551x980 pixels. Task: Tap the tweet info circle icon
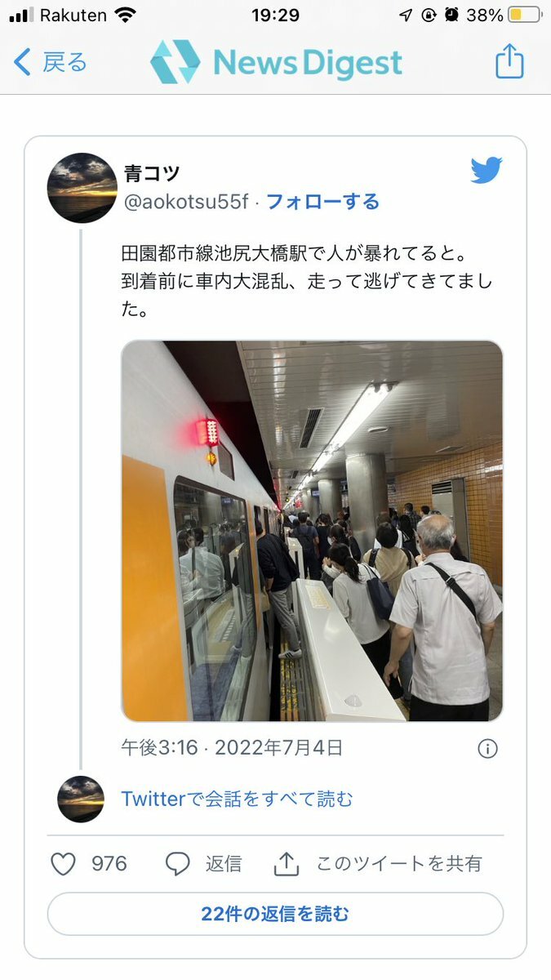(x=487, y=748)
